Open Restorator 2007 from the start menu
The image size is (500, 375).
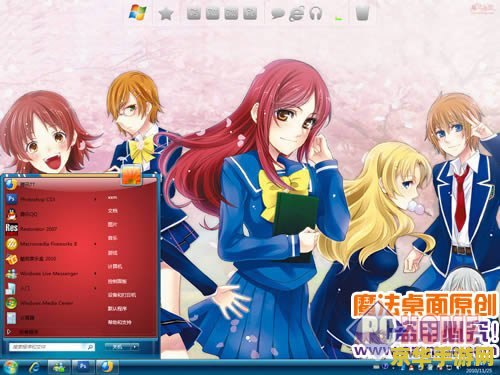pyautogui.click(x=50, y=229)
